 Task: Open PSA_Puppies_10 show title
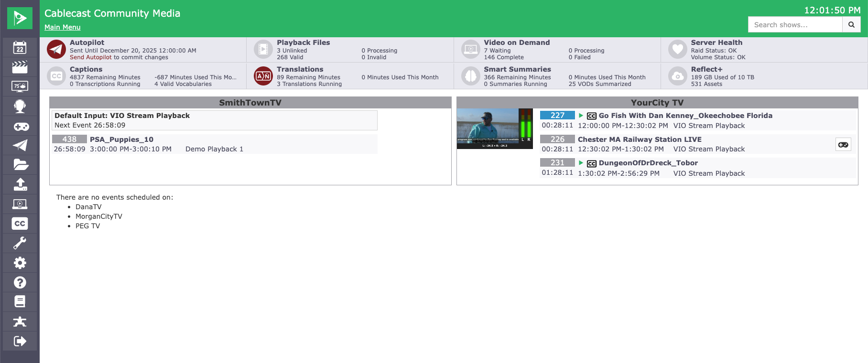(x=121, y=139)
